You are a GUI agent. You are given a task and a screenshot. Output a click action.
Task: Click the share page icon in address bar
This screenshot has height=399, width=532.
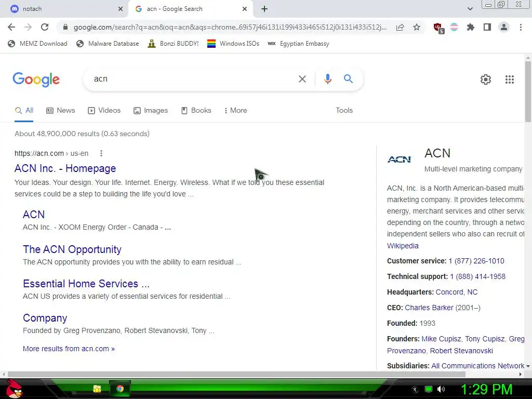[400, 27]
